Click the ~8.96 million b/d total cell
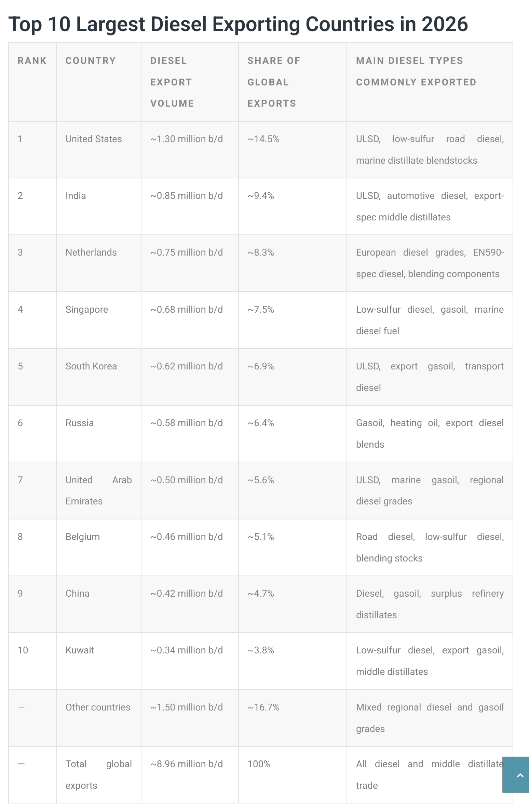This screenshot has width=529, height=812. click(187, 764)
